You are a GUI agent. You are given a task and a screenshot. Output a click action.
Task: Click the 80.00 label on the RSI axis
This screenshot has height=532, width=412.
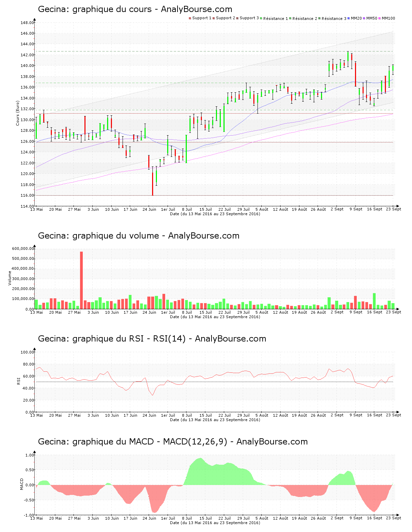[28, 364]
